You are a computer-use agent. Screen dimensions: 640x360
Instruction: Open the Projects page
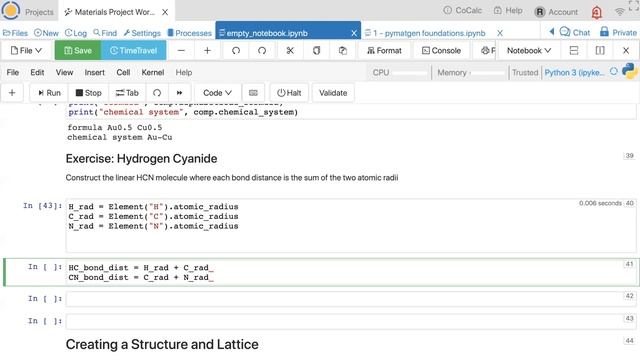pos(39,12)
